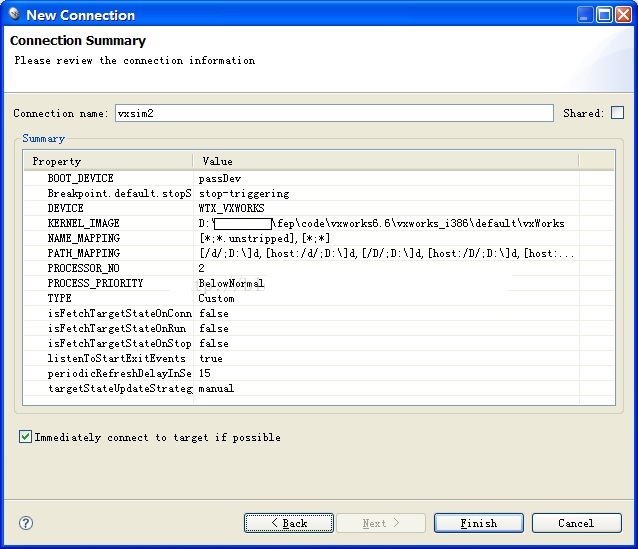
Task: Select the periodicRefreshDelayInSe property
Action: click(120, 373)
